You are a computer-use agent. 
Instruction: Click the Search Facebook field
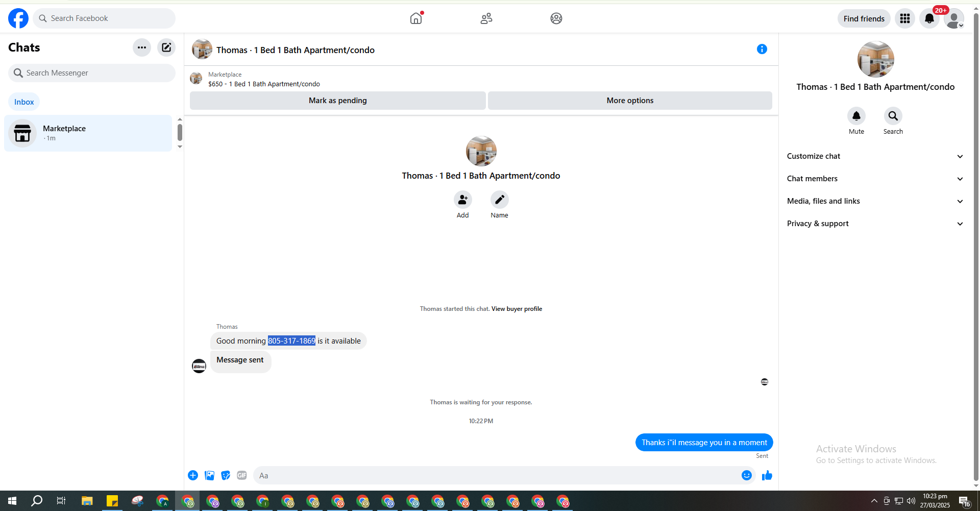coord(104,18)
